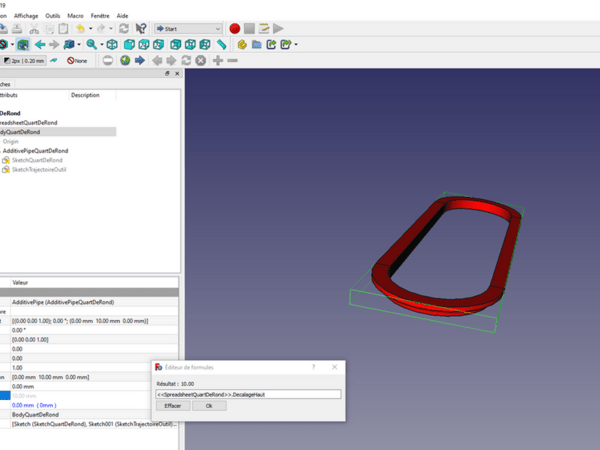Click the measure distance ruler icon
This screenshot has width=600, height=450.
click(221, 45)
